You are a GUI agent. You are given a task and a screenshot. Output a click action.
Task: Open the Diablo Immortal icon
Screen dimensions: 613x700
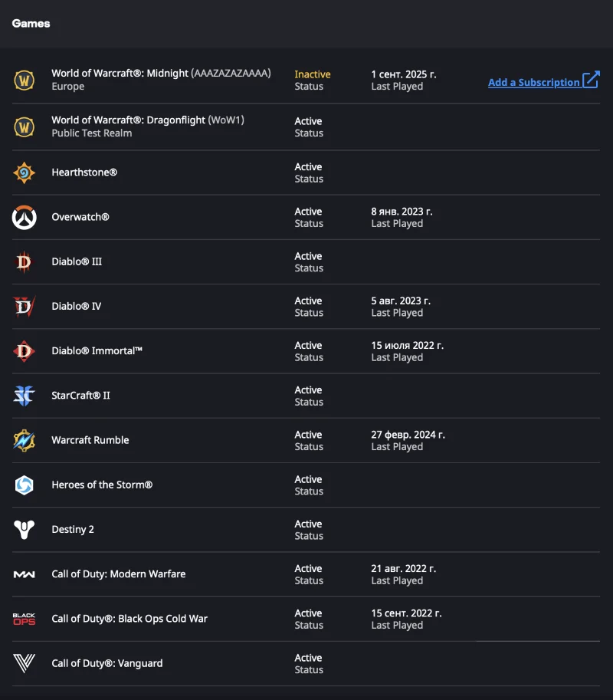(x=25, y=351)
